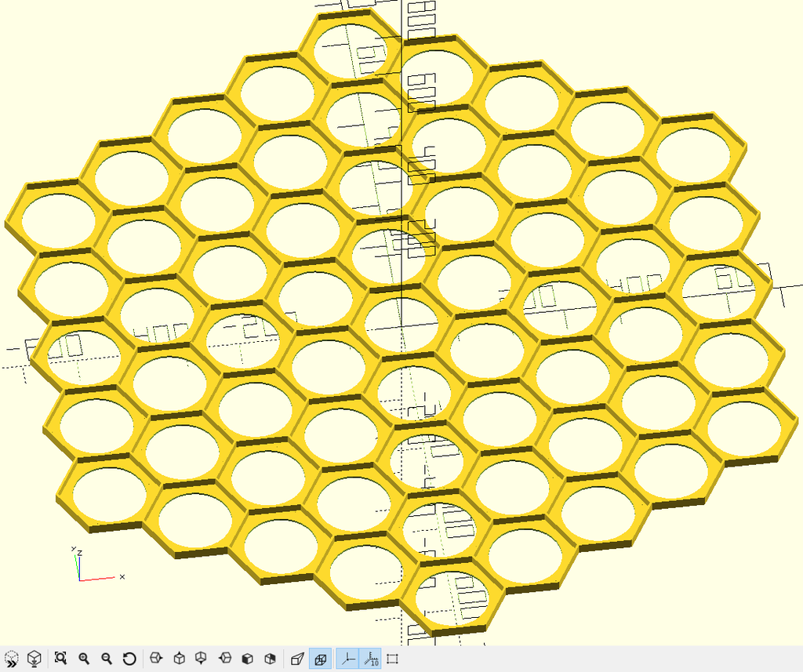
Task: Click the View All icon
Action: pyautogui.click(x=60, y=658)
